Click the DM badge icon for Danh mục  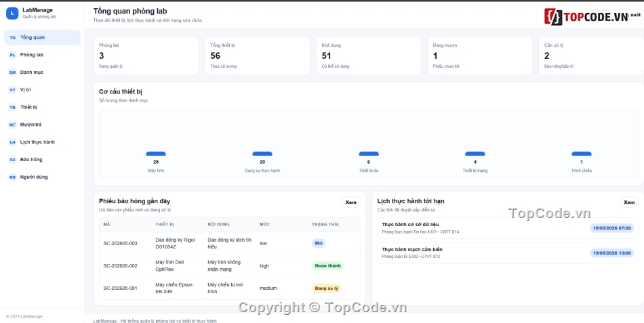point(12,72)
